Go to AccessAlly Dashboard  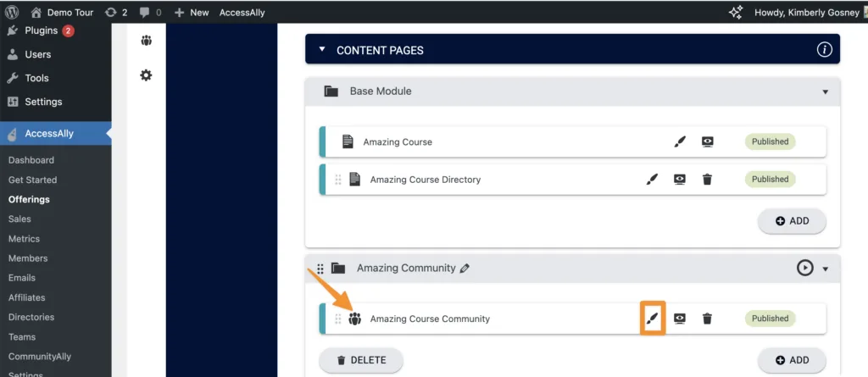31,160
